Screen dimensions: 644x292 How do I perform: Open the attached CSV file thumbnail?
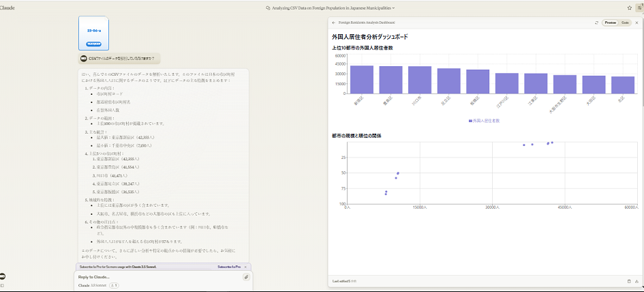point(93,33)
